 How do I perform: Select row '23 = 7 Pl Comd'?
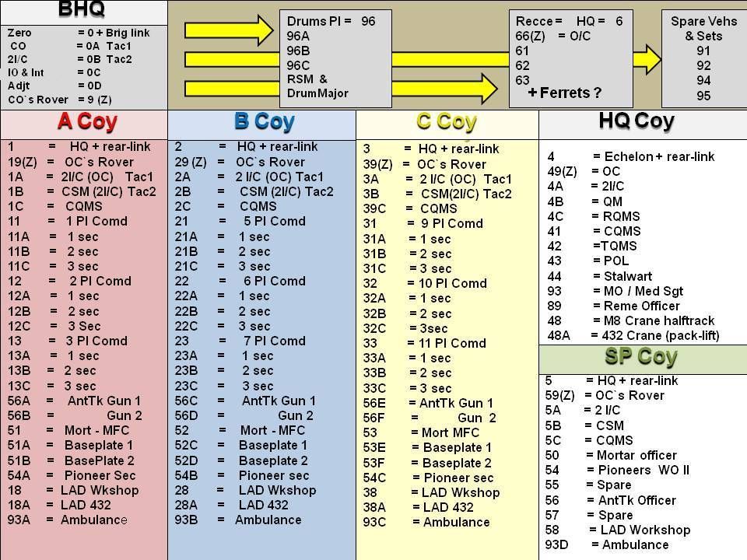(240, 341)
